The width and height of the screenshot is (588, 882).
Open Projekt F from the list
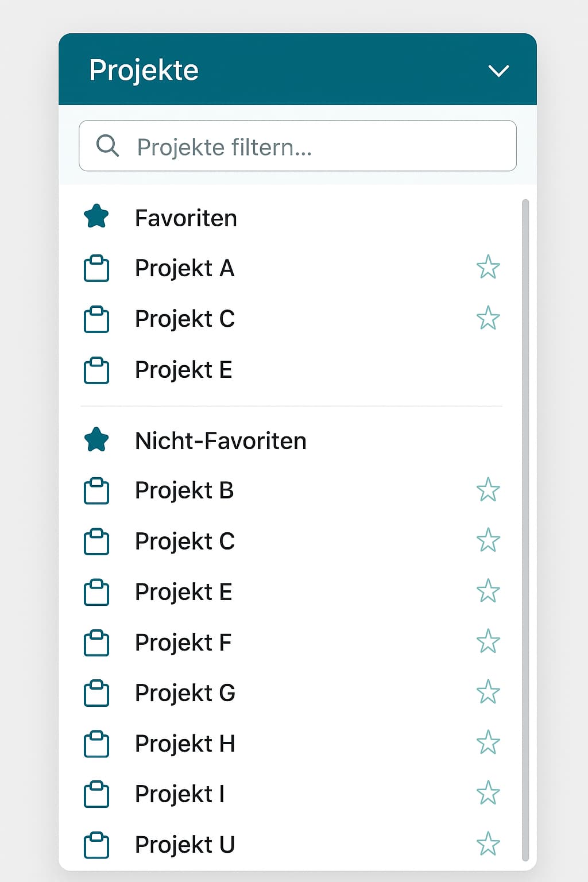[x=183, y=643]
